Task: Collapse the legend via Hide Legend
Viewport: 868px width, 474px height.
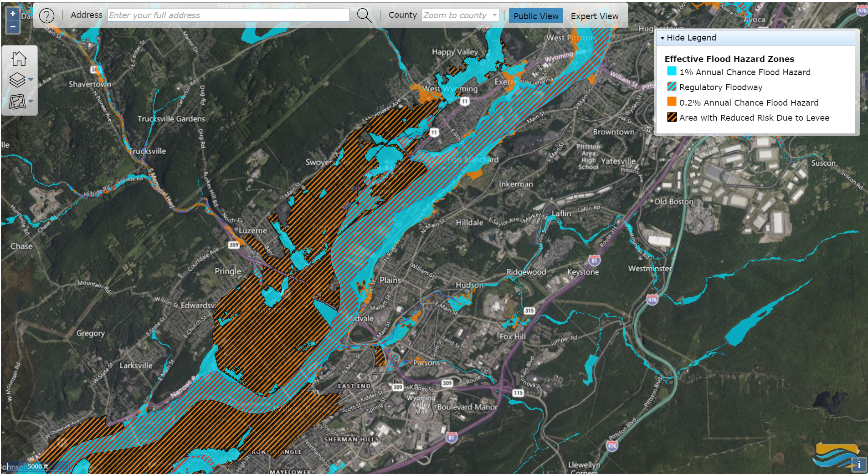Action: point(689,38)
